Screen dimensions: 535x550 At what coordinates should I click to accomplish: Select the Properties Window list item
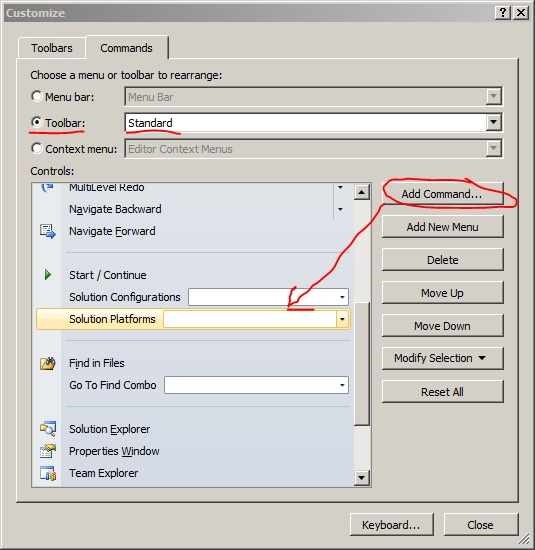pos(193,451)
